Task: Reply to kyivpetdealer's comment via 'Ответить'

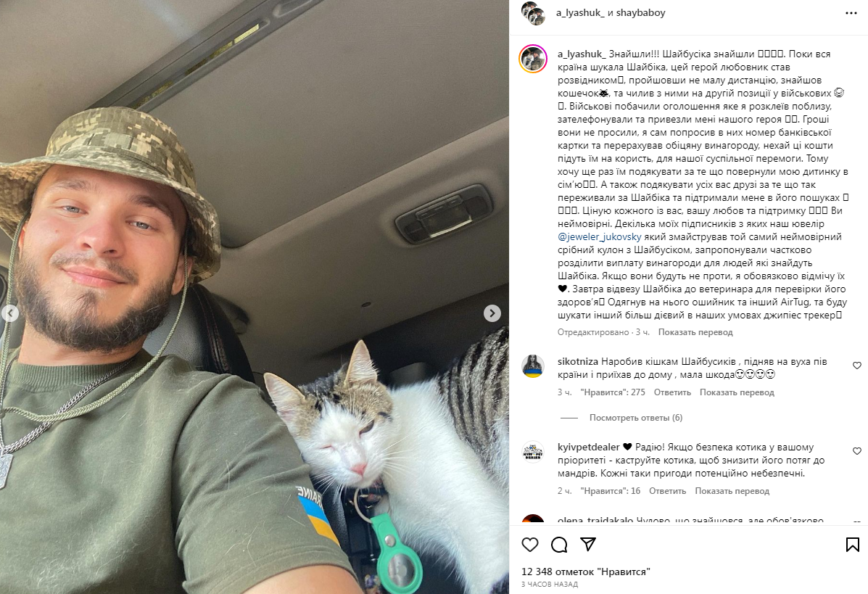Action: (x=668, y=491)
